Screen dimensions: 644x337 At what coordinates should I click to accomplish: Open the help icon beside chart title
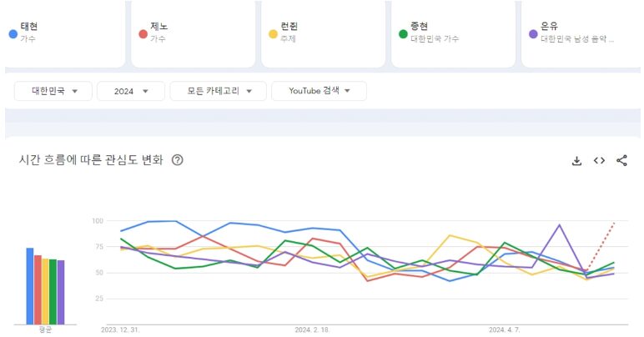point(177,160)
